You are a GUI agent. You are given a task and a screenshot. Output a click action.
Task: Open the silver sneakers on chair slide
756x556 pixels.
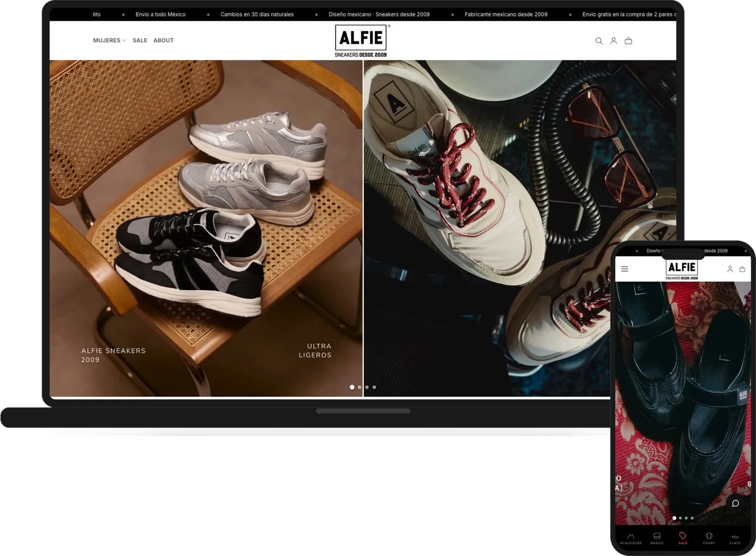(206, 228)
